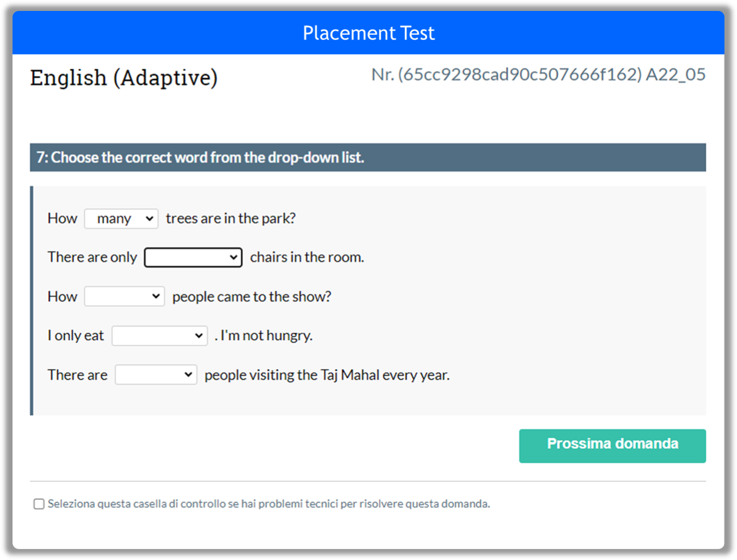Viewport: 737px width, 560px height.
Task: Click the "There are only" label
Action: pyautogui.click(x=92, y=258)
